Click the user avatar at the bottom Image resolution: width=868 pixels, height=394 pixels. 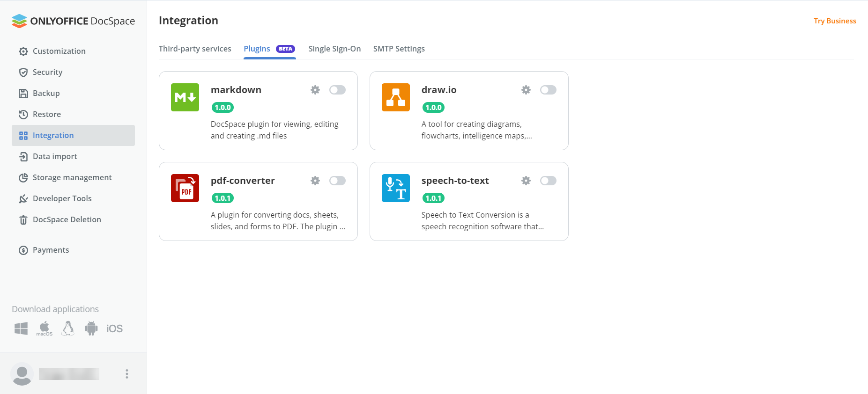[22, 374]
